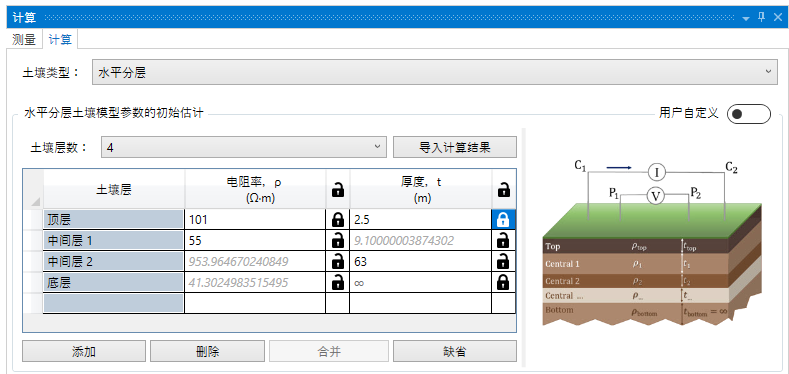Screen dimensions: 789x374
Task: Click the resistivity column header lock icon
Action: pyautogui.click(x=338, y=190)
